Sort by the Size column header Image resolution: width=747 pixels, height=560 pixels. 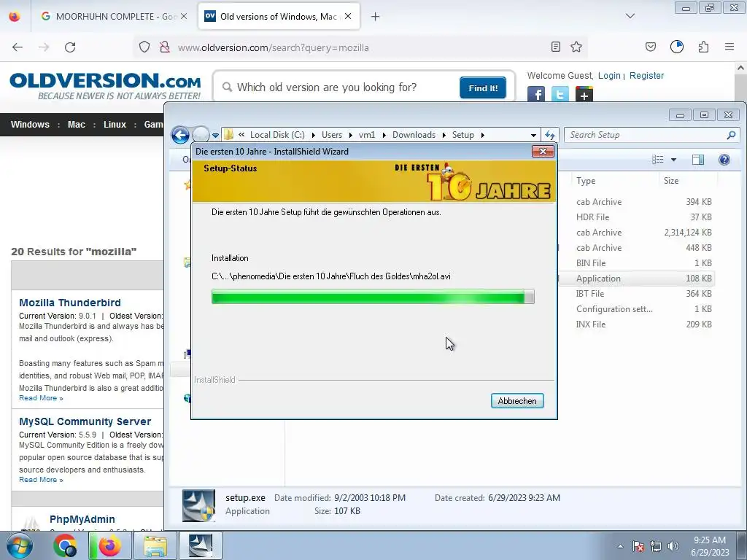point(671,181)
